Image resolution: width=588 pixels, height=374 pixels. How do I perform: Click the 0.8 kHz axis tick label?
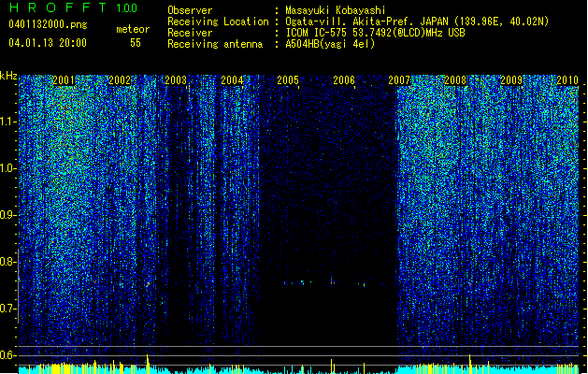coord(8,262)
